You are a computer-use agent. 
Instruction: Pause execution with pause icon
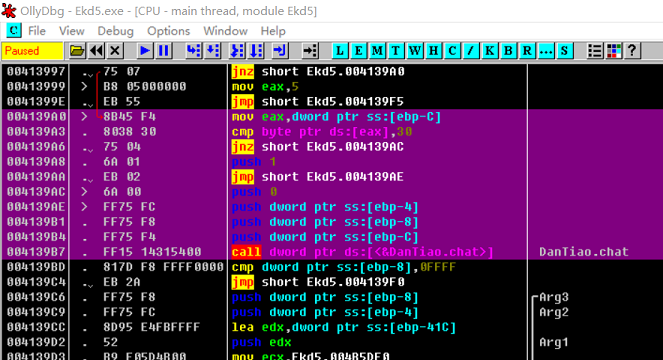coord(164,51)
